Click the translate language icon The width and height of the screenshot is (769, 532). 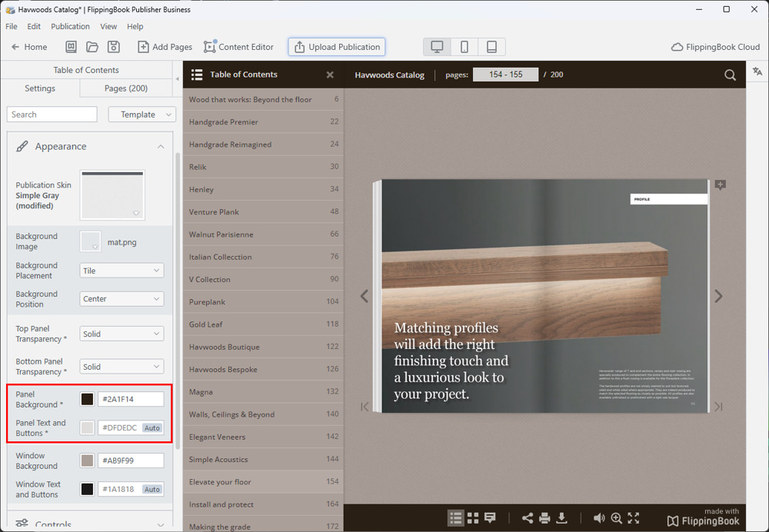tap(757, 71)
